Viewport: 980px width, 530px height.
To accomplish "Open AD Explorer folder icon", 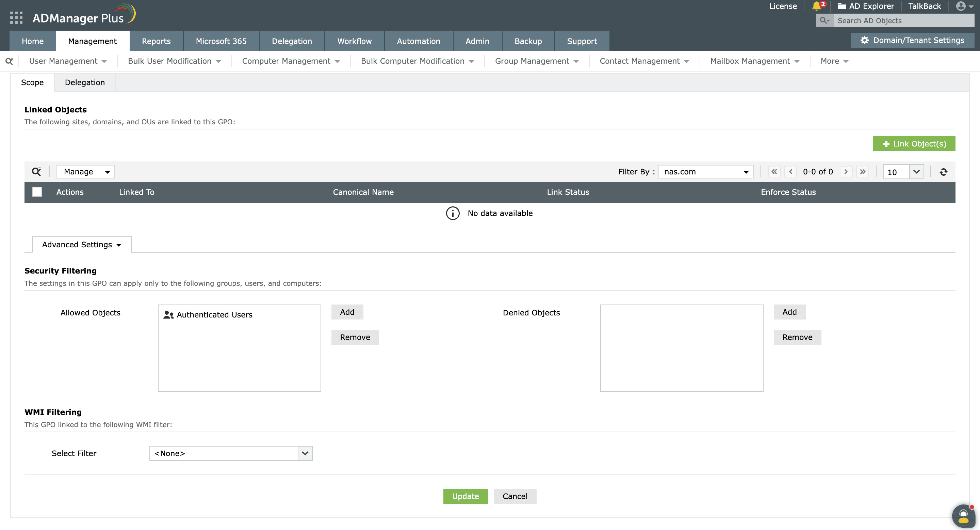I will coord(842,6).
